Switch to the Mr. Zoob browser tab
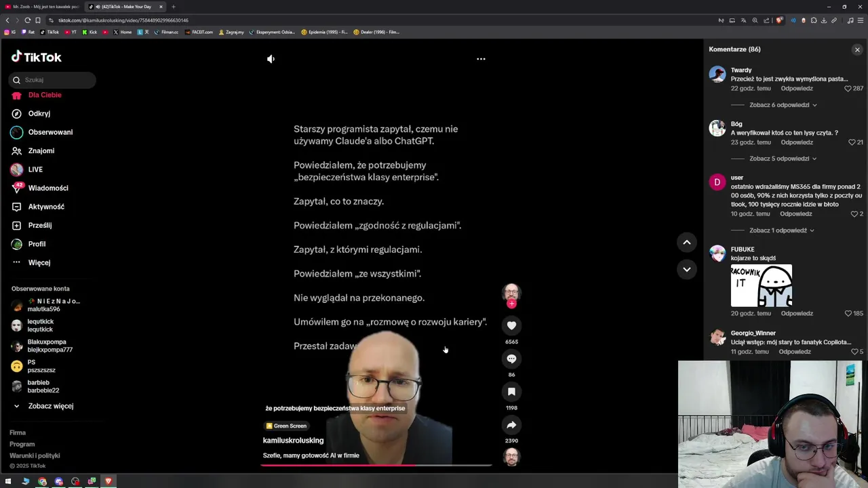868x488 pixels. [x=42, y=7]
